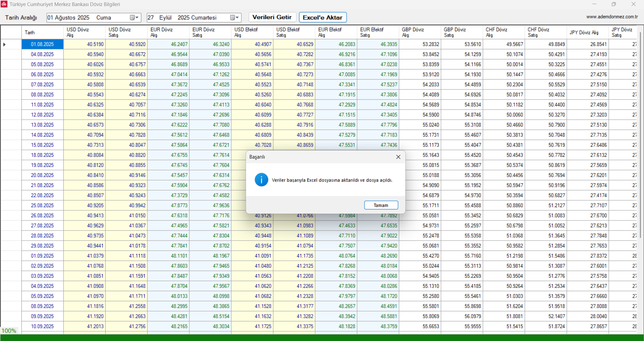
Task: Click the Eylül month in end date
Action: point(165,17)
